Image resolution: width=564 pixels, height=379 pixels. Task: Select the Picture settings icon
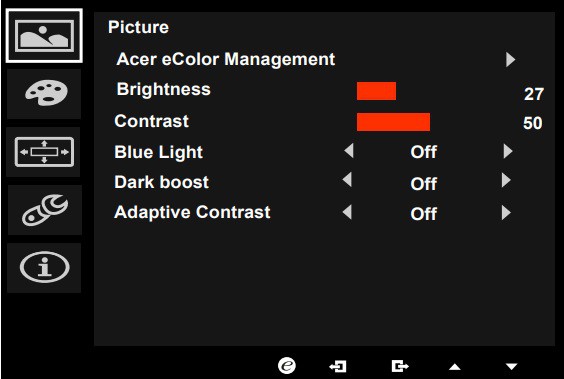(x=44, y=36)
